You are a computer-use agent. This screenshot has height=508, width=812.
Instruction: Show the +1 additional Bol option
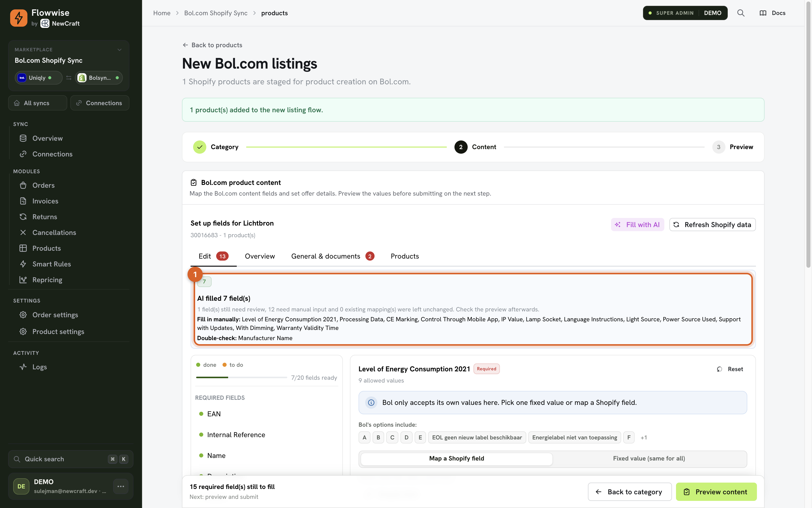(x=644, y=437)
